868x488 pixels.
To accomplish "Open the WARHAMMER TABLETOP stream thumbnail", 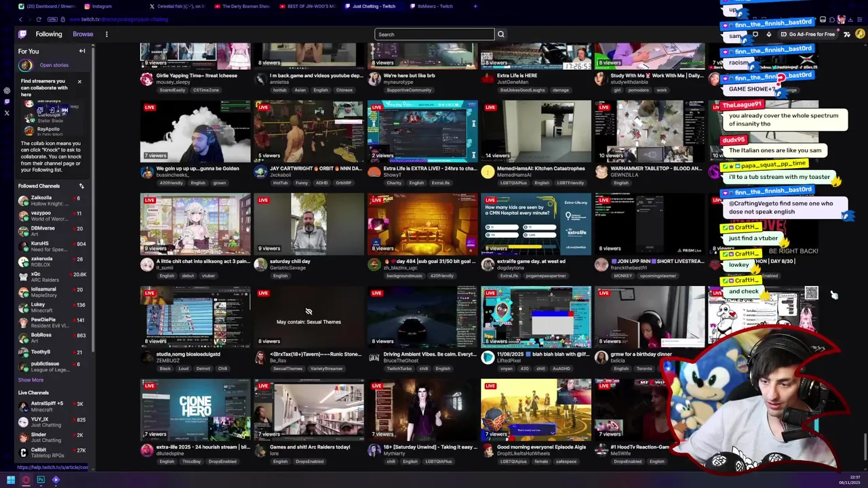I will pos(650,131).
